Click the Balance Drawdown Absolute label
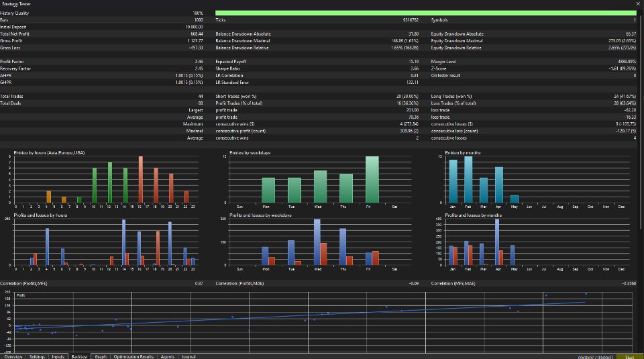 coord(243,34)
